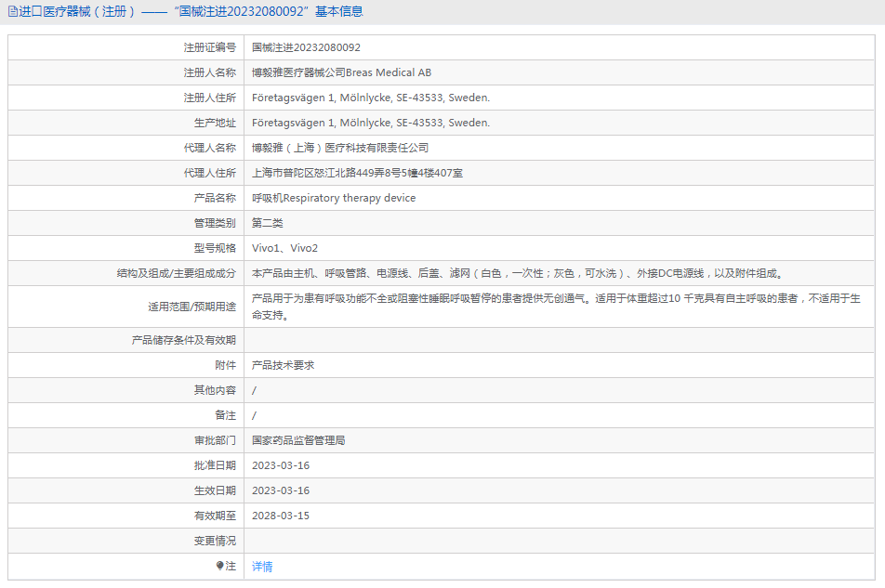This screenshot has width=885, height=588.
Task: Click the 2023-03-16 date in 生效日期 row
Action: 281,490
